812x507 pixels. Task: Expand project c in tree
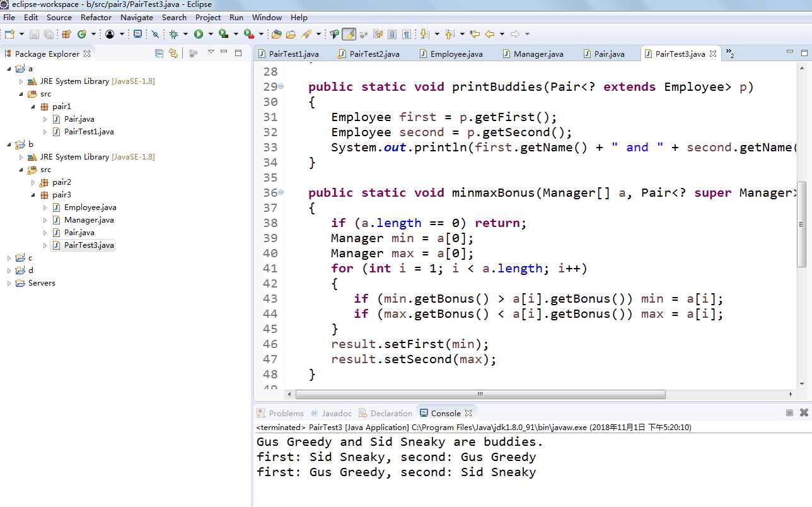(x=9, y=258)
